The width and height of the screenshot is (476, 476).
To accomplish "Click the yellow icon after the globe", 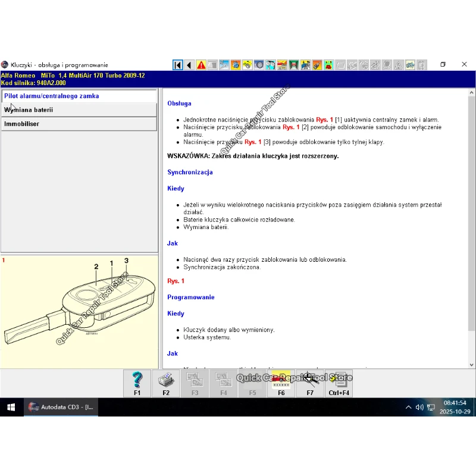I will (x=248, y=65).
